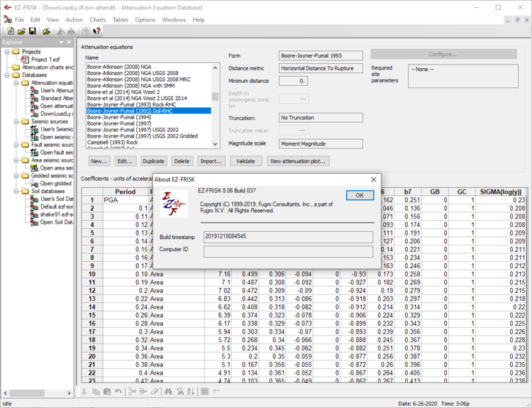The image size is (532, 408).
Task: Click the binoculars Find icon in bottom toolbar
Action: click(168, 391)
